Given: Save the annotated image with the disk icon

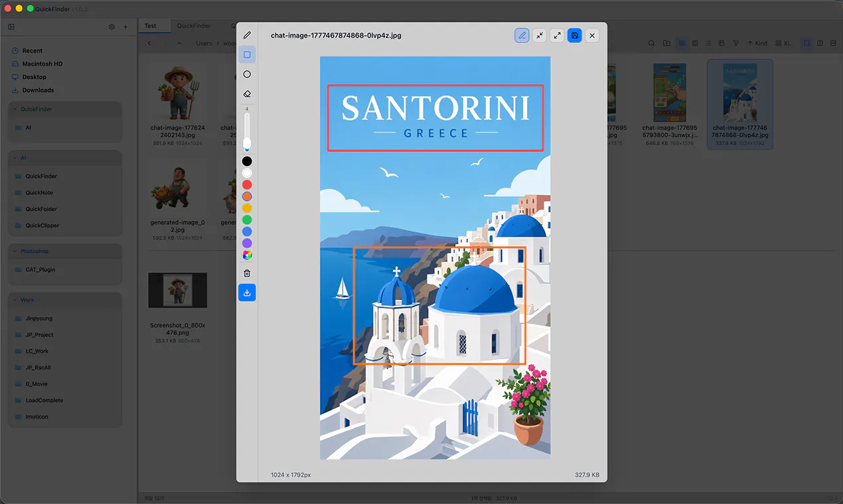Looking at the screenshot, I should pyautogui.click(x=575, y=35).
